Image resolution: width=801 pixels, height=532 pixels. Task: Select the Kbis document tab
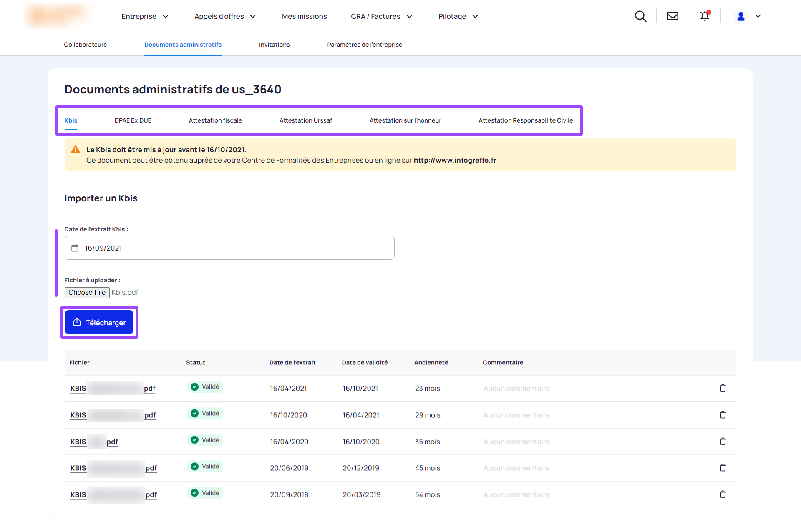coord(71,120)
